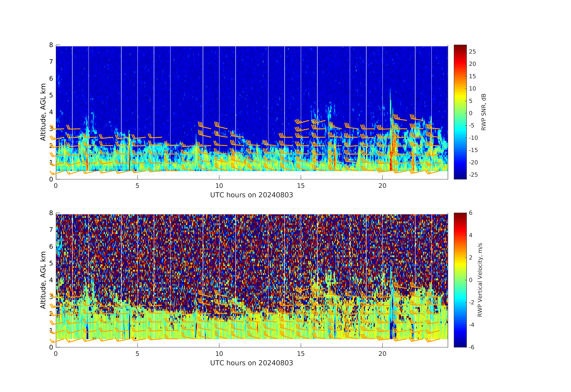Click the bottom plot's x-axis title 'UTC hours on 20240803'
571x392 pixels.
click(251, 363)
